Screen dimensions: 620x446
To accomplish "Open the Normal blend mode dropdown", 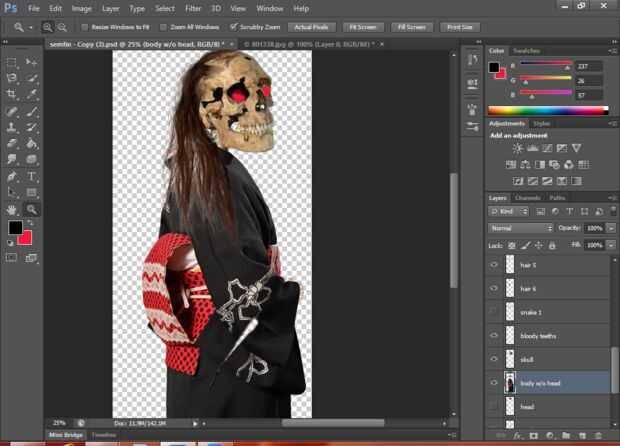I will click(520, 228).
